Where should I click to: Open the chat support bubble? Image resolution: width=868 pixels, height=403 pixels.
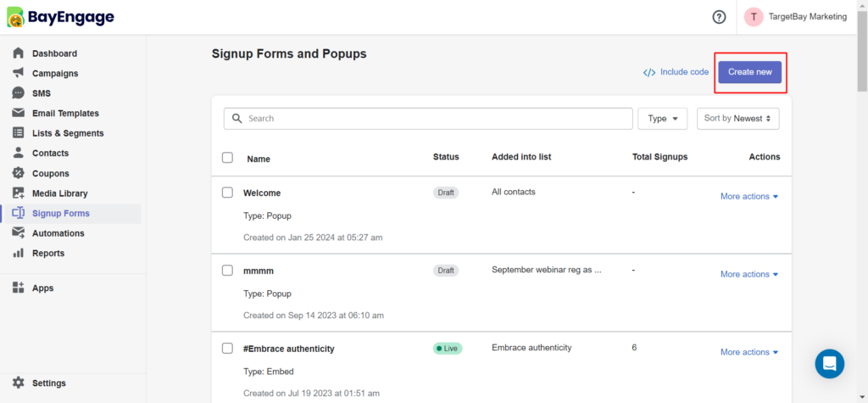click(x=829, y=364)
